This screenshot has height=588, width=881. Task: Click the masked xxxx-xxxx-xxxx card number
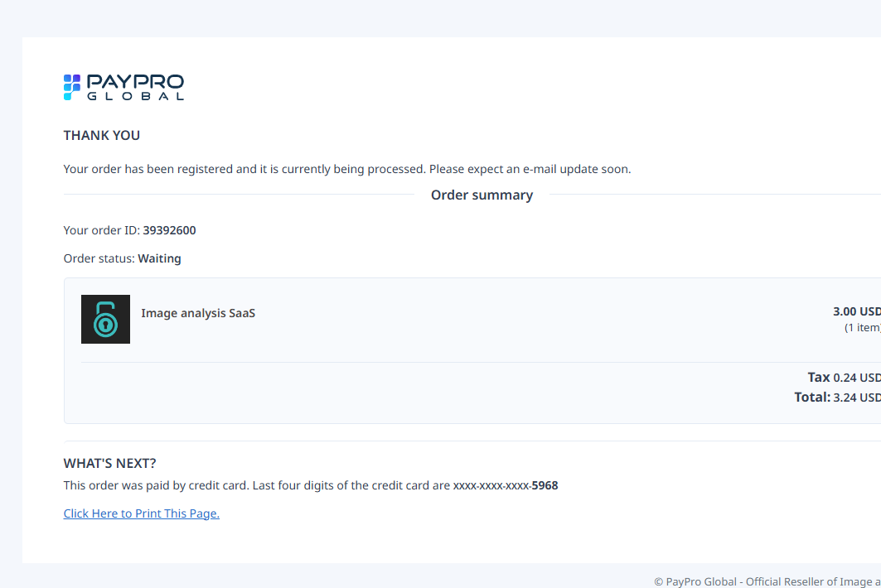click(x=491, y=485)
